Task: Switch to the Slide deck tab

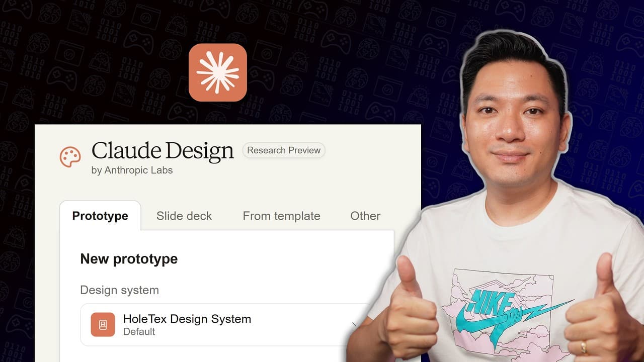Action: (184, 216)
